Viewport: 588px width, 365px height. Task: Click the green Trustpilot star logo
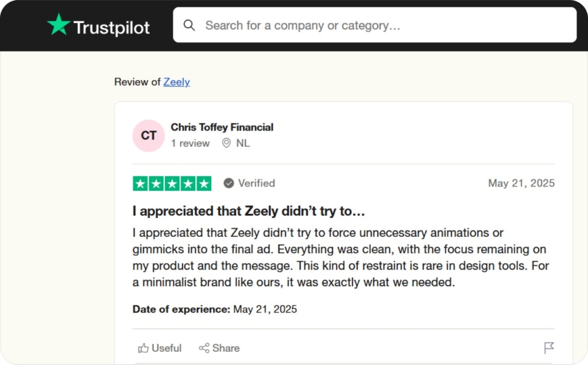tap(59, 25)
